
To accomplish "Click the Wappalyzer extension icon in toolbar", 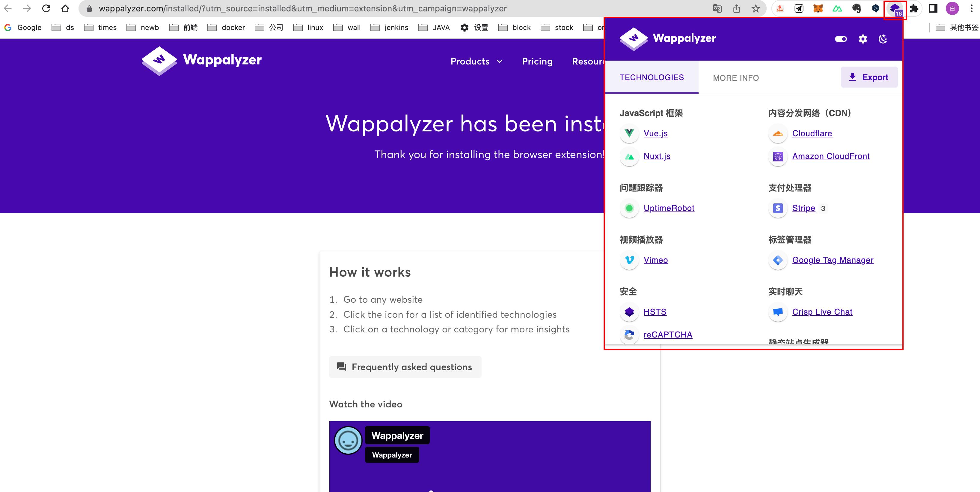I will point(894,8).
